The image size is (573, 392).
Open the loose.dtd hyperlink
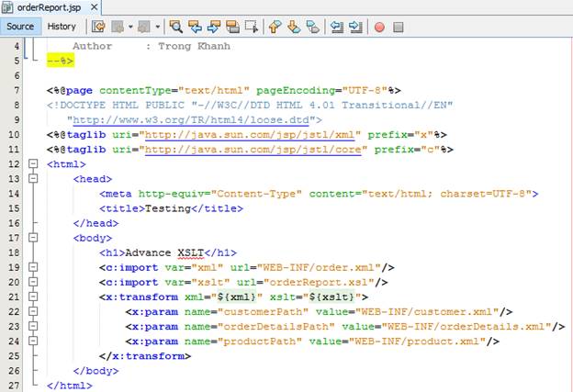[x=191, y=120]
